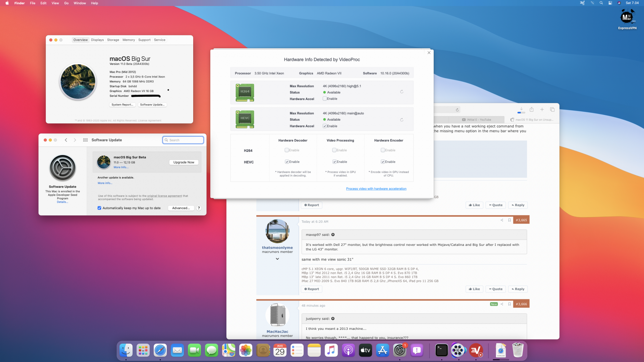Click Quote on thatsmeonlyme's post

496,289
